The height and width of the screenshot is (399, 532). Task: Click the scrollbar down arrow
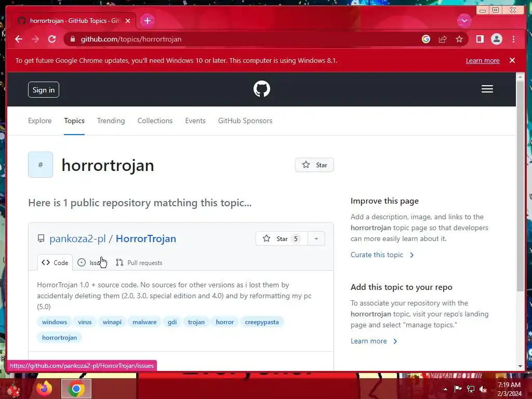point(520,366)
